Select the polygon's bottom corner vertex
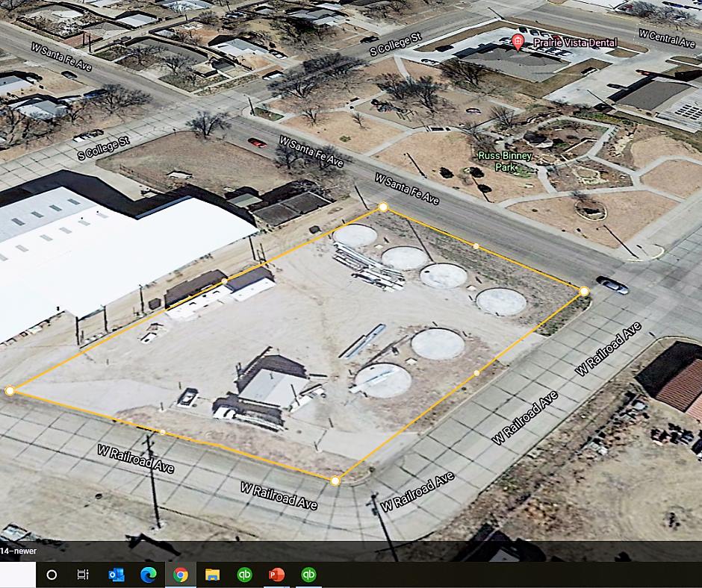702x588 pixels. click(335, 481)
